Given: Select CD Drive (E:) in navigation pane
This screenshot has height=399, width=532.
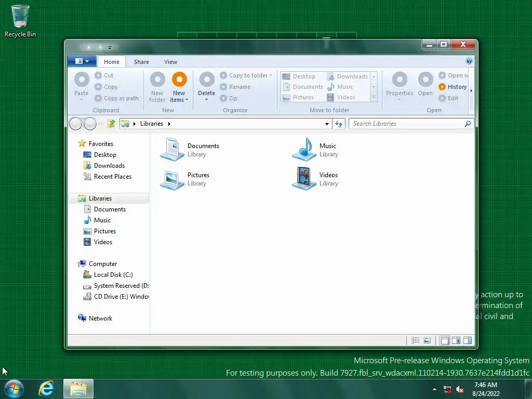Looking at the screenshot, I should click(x=116, y=297).
